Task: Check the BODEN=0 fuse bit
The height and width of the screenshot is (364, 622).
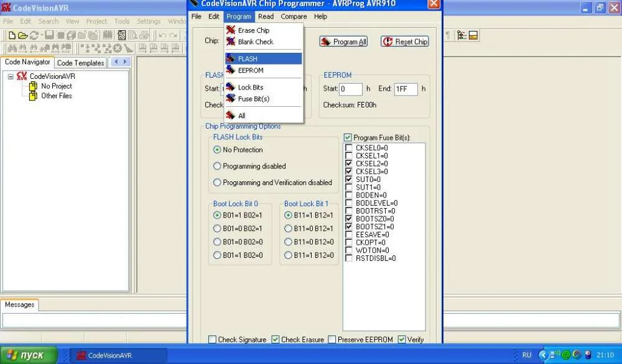Action: coord(349,195)
